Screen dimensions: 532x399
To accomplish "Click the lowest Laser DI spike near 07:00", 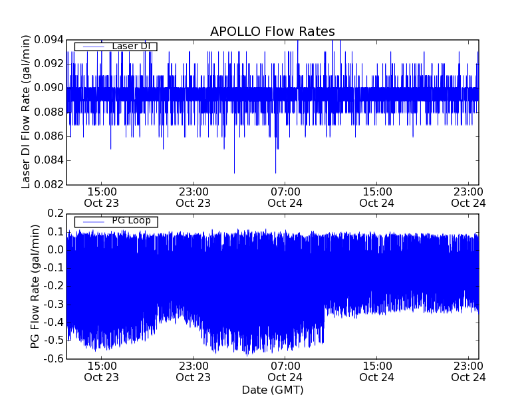I will (275, 172).
